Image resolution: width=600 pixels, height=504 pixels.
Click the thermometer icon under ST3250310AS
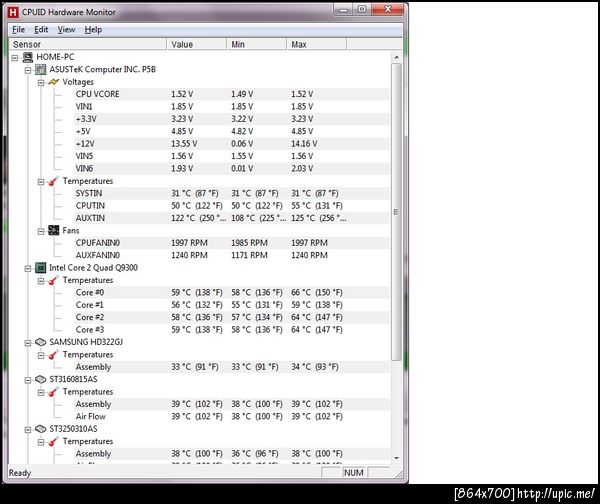tap(54, 442)
